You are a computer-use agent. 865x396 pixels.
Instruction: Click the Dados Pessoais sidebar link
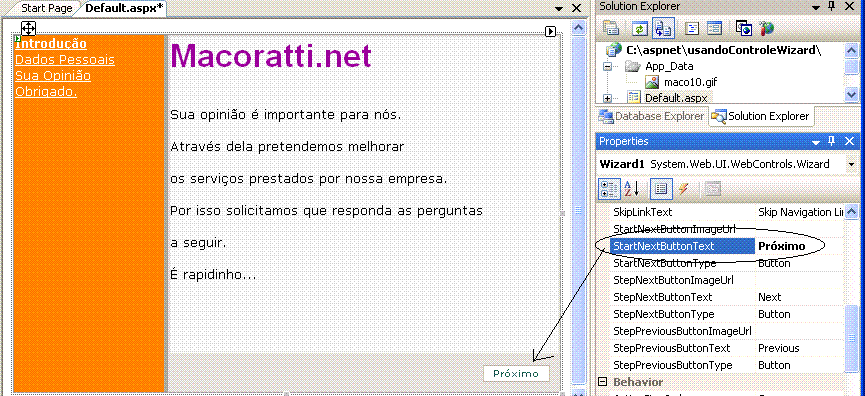pyautogui.click(x=65, y=60)
